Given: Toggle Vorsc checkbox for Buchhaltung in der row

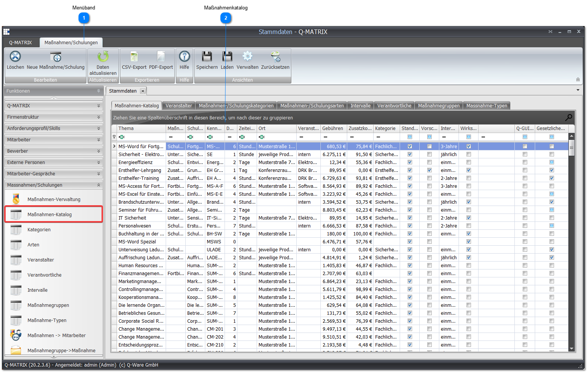Looking at the screenshot, I should pos(429,234).
